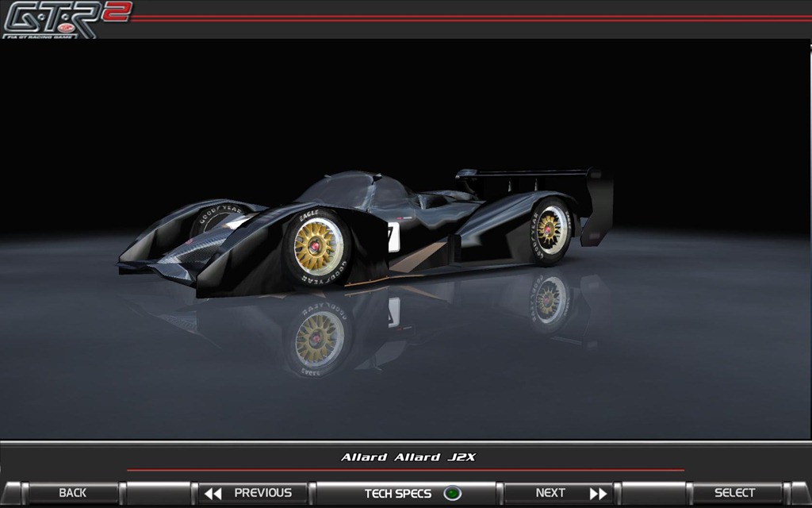The width and height of the screenshot is (812, 508).
Task: Click the 'Allard Allard J2X' car name
Action: click(x=408, y=457)
